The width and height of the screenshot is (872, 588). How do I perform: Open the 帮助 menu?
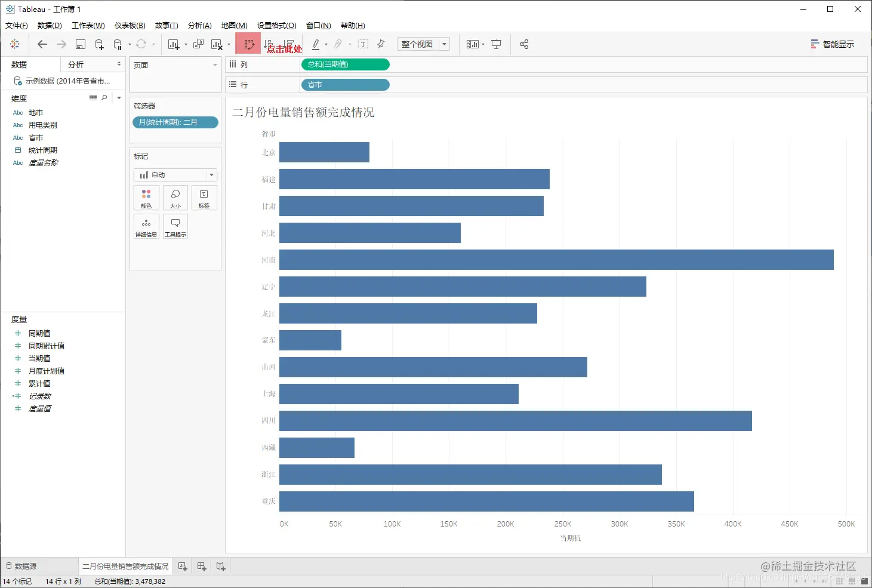[x=353, y=25]
